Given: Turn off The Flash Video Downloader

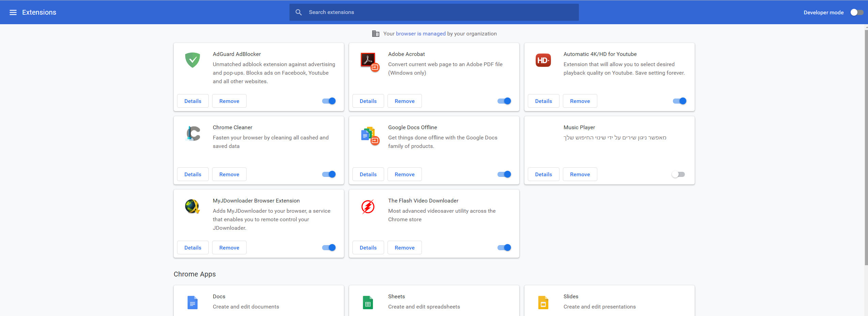Looking at the screenshot, I should coord(504,247).
